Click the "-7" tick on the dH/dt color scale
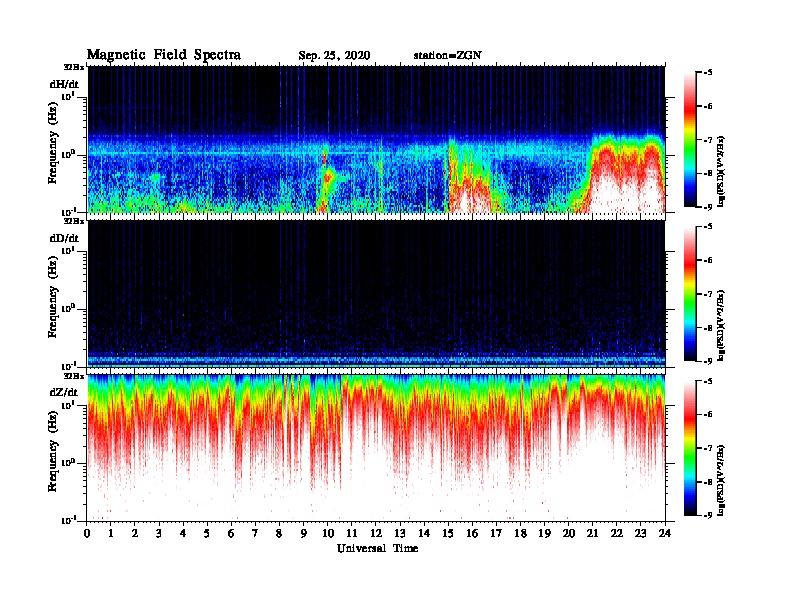This screenshot has width=792, height=612. click(708, 140)
